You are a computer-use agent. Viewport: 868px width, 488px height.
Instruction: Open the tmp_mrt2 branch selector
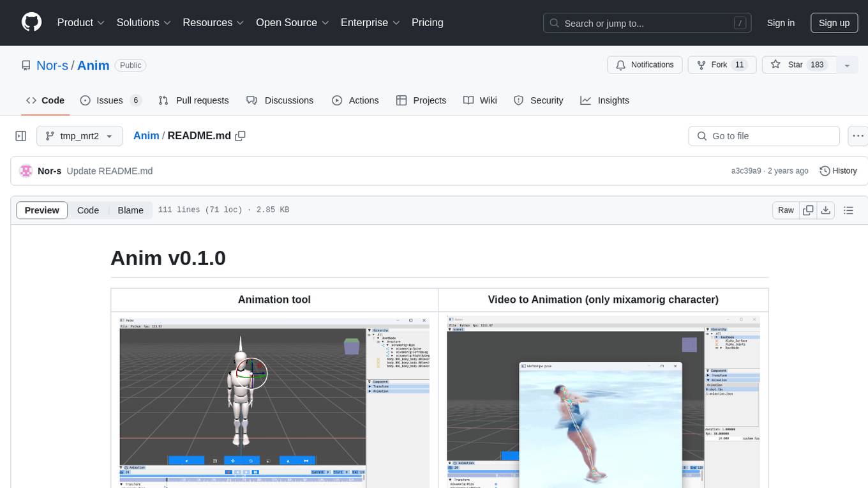click(x=79, y=136)
